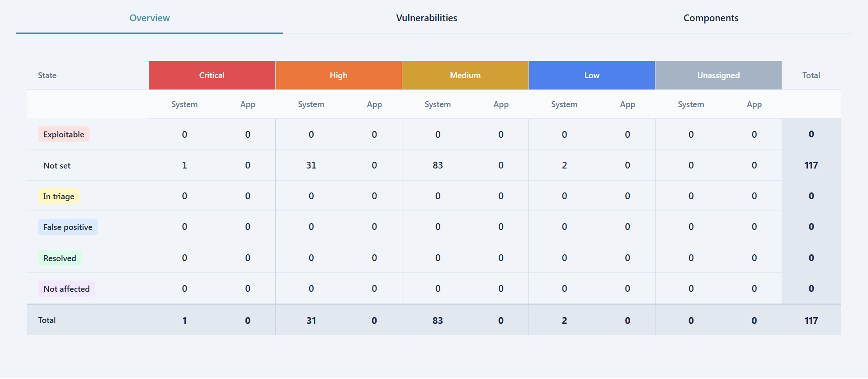Click the blue Low severity header
Image resolution: width=868 pixels, height=379 pixels.
[x=591, y=75]
